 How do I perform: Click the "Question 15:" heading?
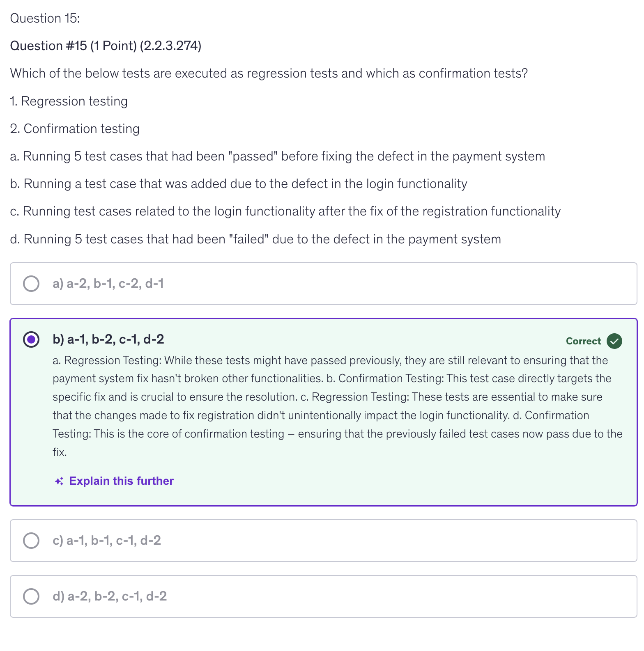click(45, 18)
